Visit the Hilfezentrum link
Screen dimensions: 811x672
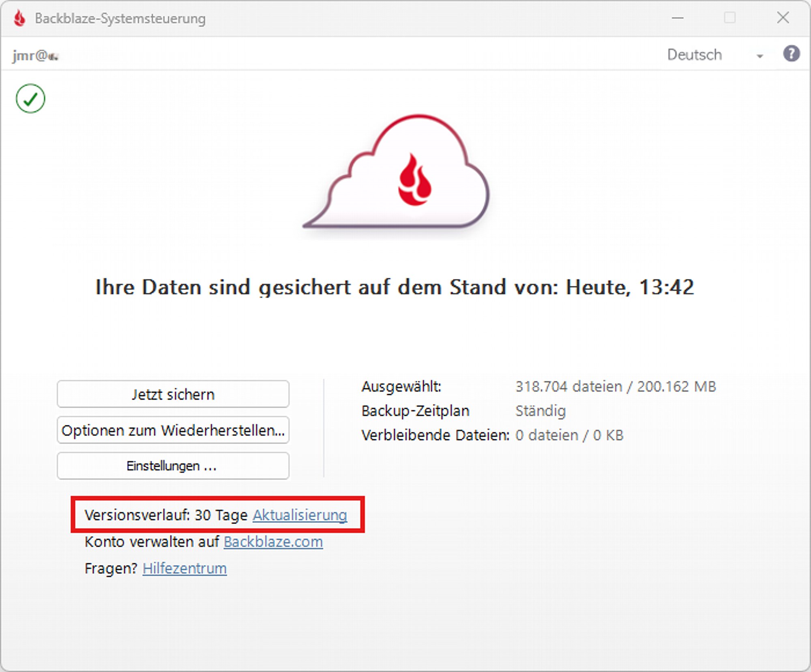click(185, 568)
